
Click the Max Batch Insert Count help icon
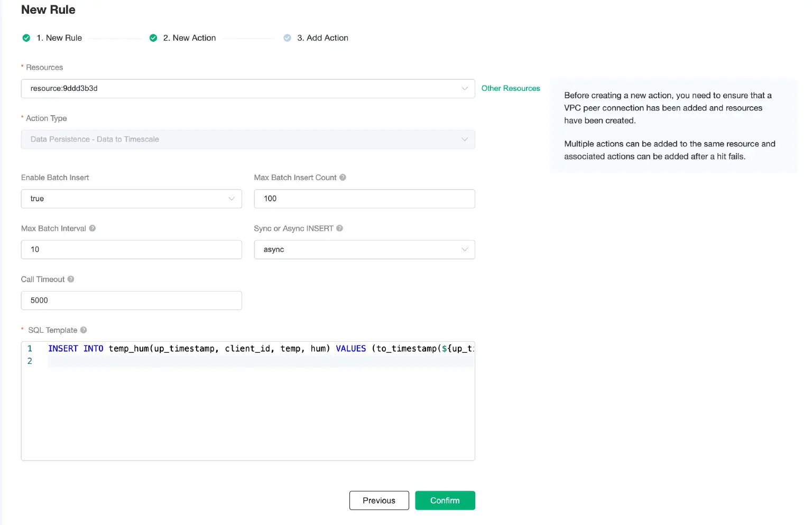click(x=343, y=177)
